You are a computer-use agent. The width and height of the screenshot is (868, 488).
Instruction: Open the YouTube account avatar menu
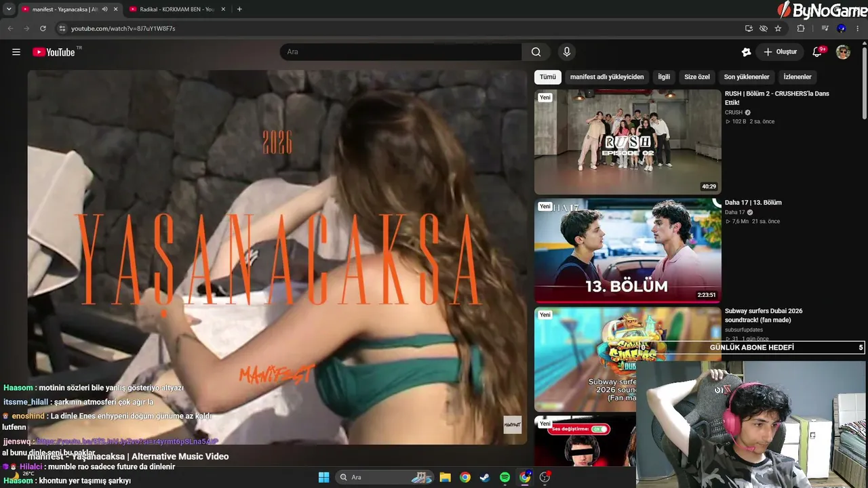point(843,52)
